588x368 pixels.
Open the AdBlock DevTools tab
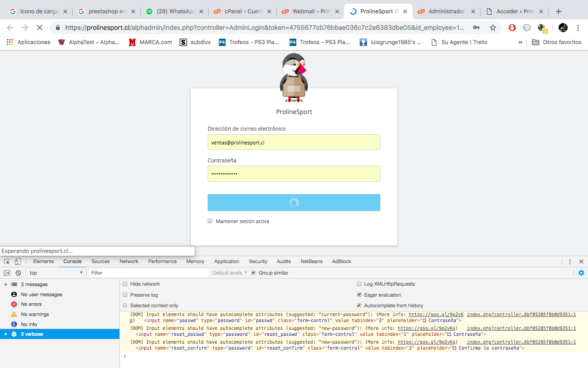coord(342,262)
